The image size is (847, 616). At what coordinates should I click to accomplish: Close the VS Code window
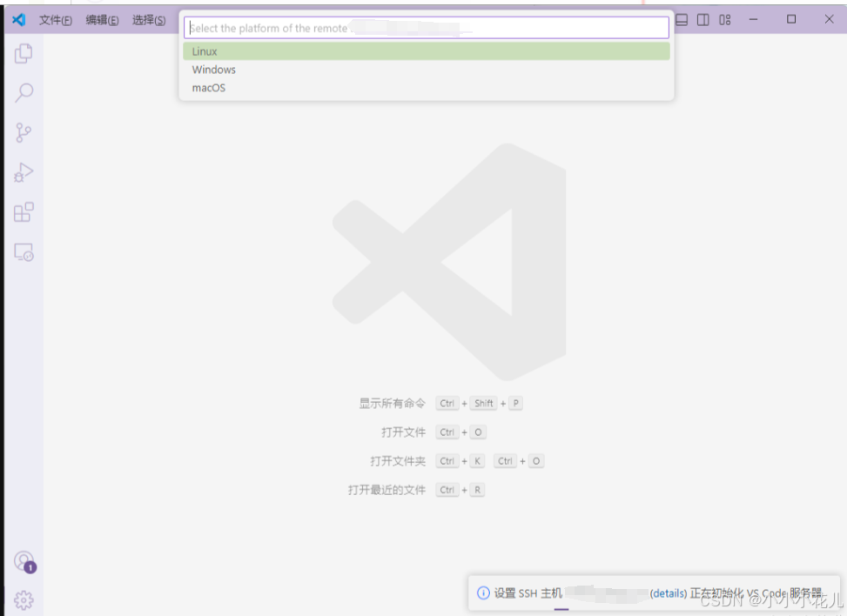pyautogui.click(x=829, y=19)
